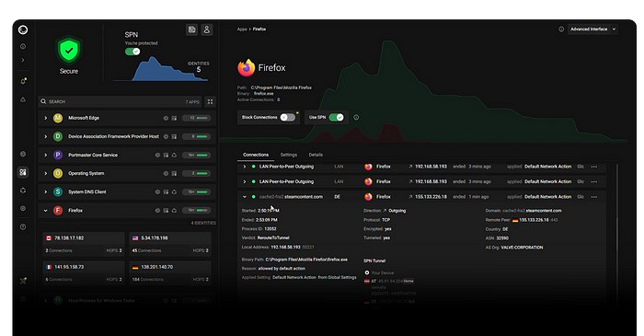Select the 138.201.140.70 identity card
Viewport: 644px width, 336px height.
point(170,272)
